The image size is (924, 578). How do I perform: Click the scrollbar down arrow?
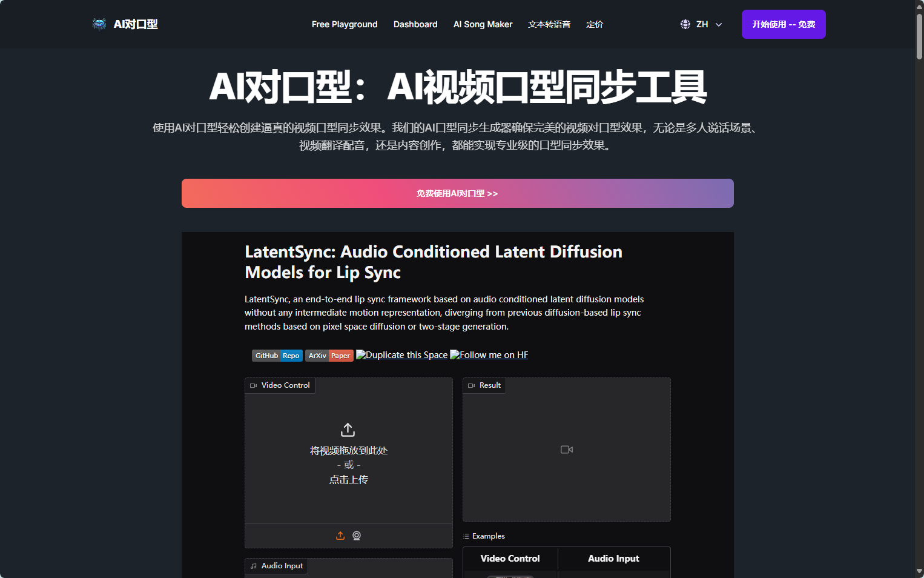point(919,571)
